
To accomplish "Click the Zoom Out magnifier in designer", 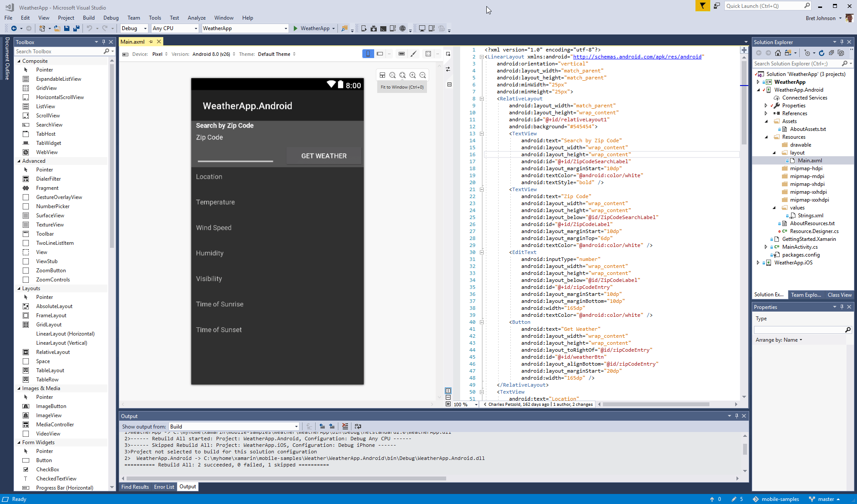I will tap(423, 75).
